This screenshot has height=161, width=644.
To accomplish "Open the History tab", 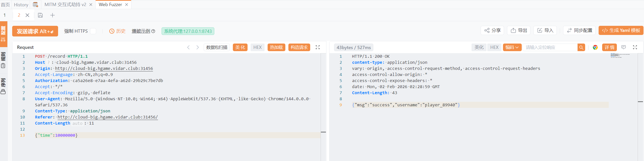I will tap(21, 5).
